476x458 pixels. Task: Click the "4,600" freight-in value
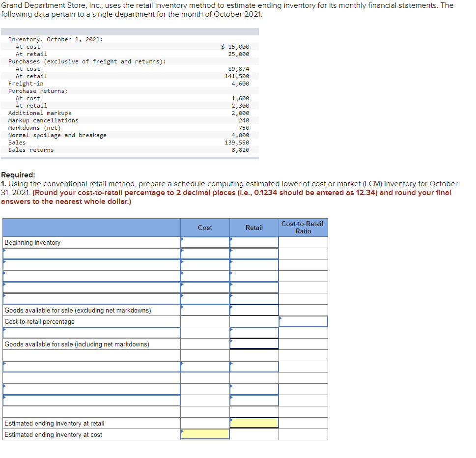point(240,84)
